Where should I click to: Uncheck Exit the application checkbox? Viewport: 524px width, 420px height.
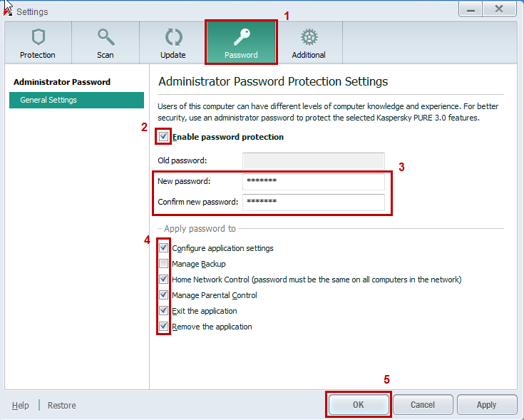point(163,310)
